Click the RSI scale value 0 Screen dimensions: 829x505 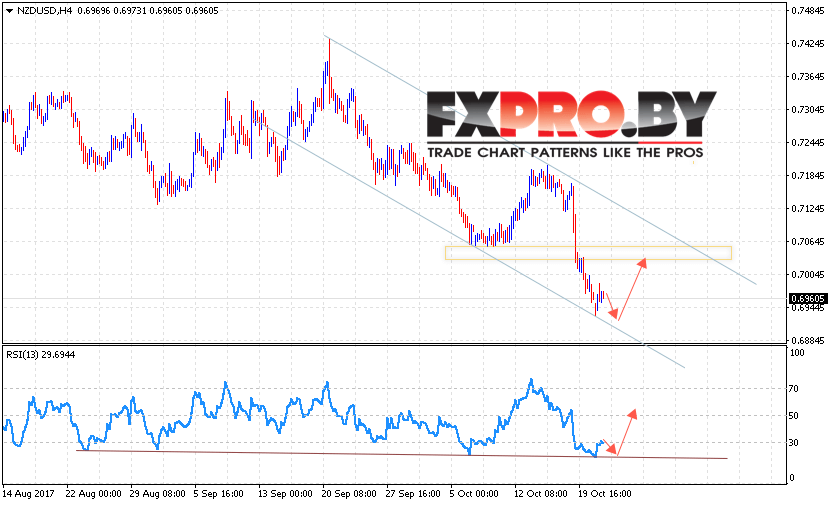click(x=791, y=478)
